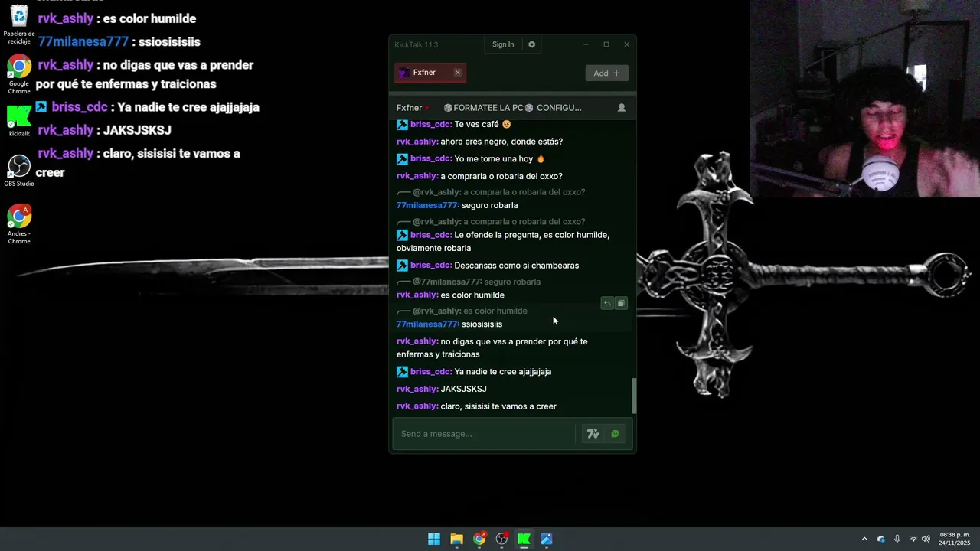Open Andres - Chrome desktop shortcut
This screenshot has width=980, height=551.
(19, 224)
